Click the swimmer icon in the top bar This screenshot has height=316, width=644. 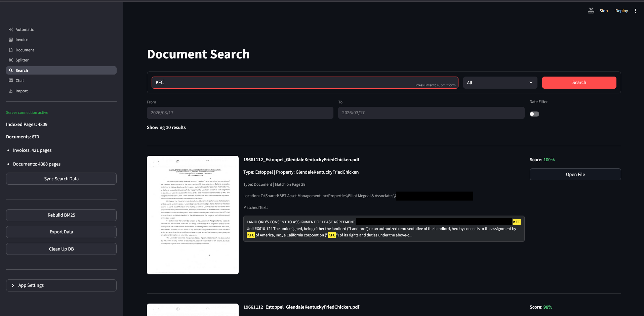pyautogui.click(x=591, y=10)
